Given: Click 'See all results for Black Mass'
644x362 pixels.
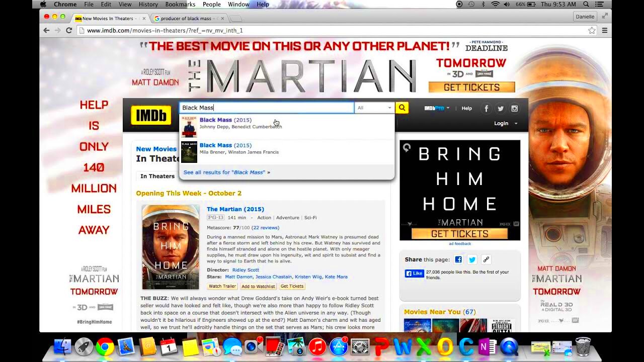Looking at the screenshot, I should 226,172.
